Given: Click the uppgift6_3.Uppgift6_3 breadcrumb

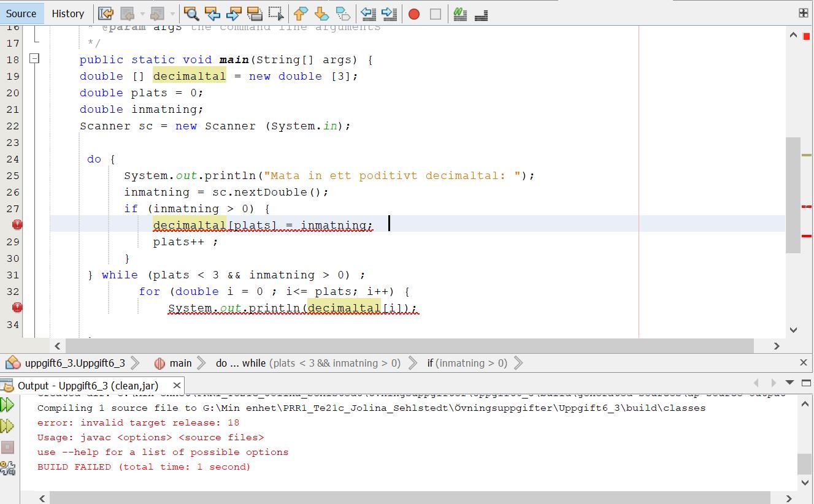Looking at the screenshot, I should click(x=74, y=363).
